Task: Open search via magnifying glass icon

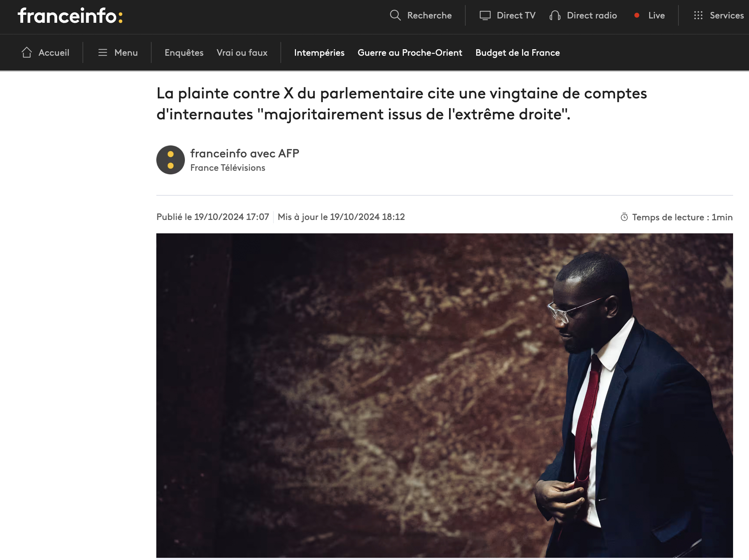Action: [395, 15]
